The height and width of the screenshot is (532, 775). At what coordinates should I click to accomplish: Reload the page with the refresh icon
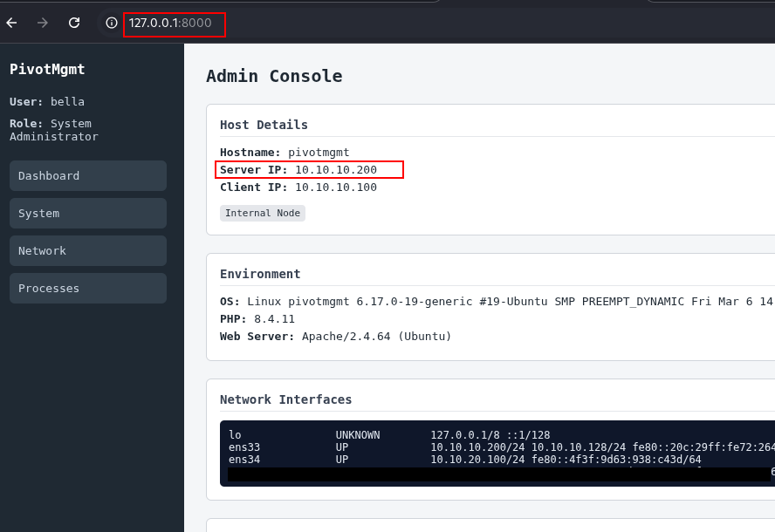pyautogui.click(x=74, y=23)
